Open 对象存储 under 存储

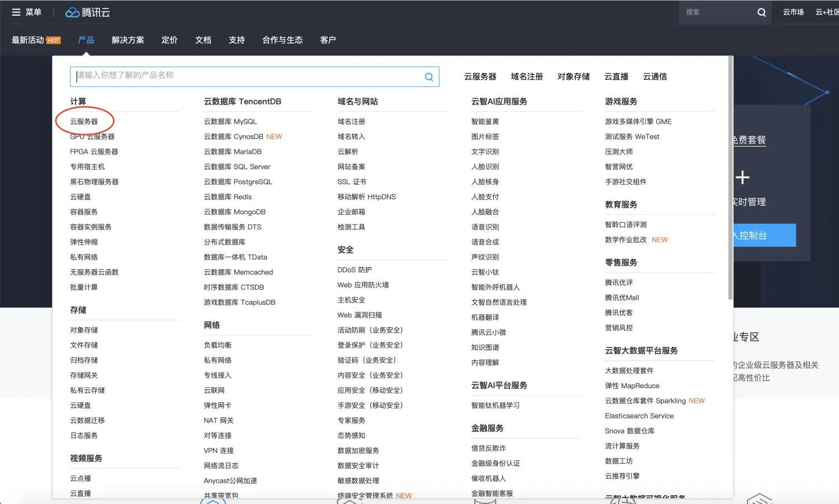[x=84, y=331]
